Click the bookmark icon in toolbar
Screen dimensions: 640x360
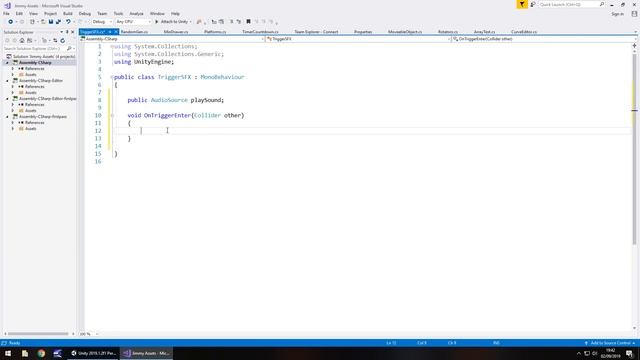[x=248, y=22]
